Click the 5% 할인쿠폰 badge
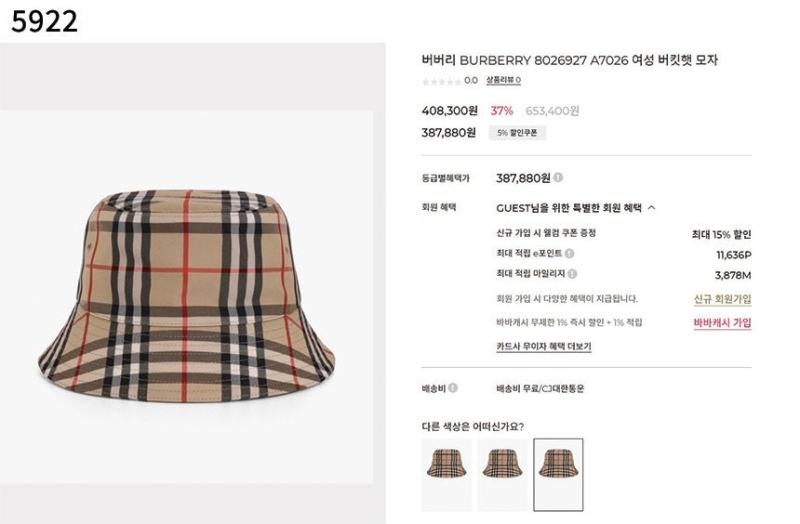Viewport: 800px width, 524px height. 517,133
